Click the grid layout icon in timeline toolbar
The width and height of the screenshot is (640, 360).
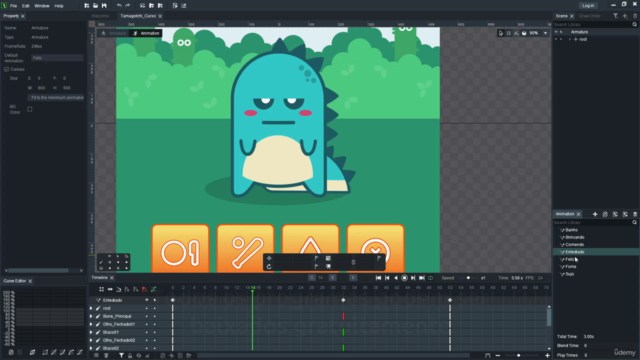pyautogui.click(x=101, y=289)
